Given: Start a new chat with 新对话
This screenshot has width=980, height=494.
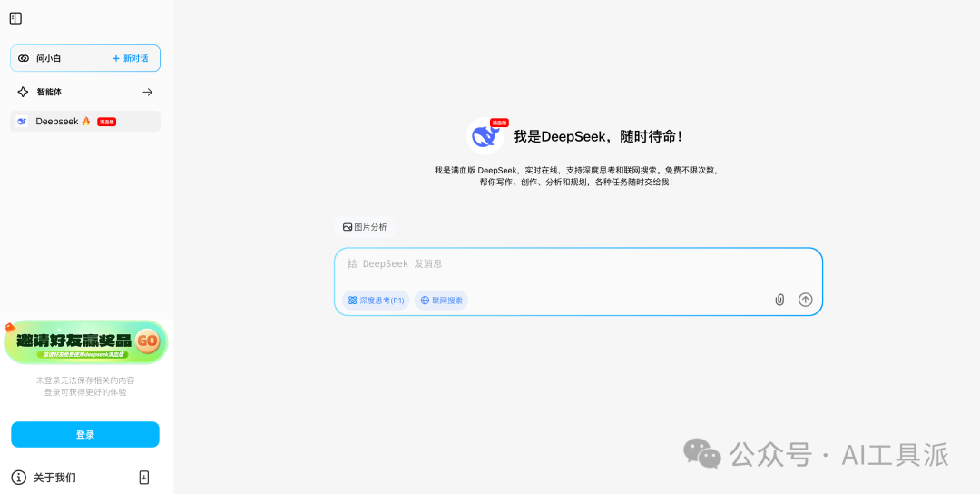Looking at the screenshot, I should (x=131, y=58).
